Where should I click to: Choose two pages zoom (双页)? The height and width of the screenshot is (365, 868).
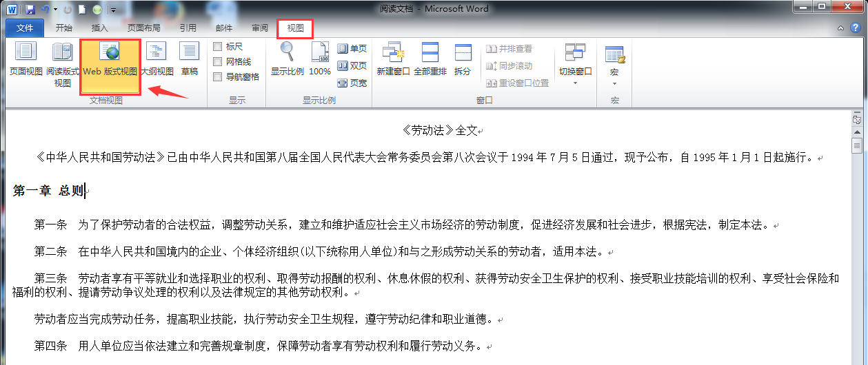click(x=352, y=66)
